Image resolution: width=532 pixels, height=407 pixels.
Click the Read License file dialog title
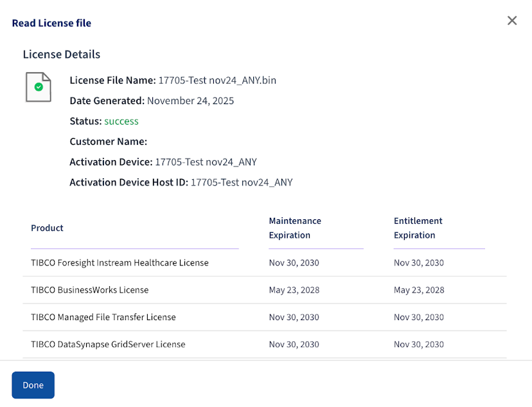pos(51,23)
